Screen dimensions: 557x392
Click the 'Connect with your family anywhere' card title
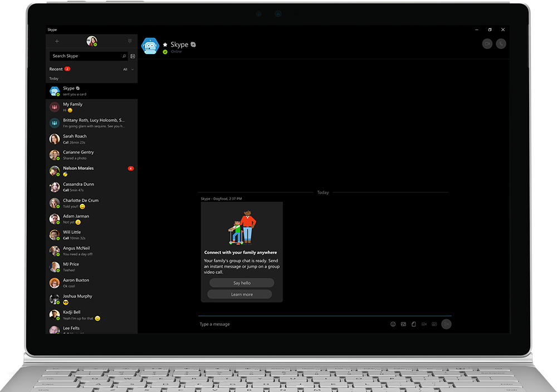pos(241,252)
